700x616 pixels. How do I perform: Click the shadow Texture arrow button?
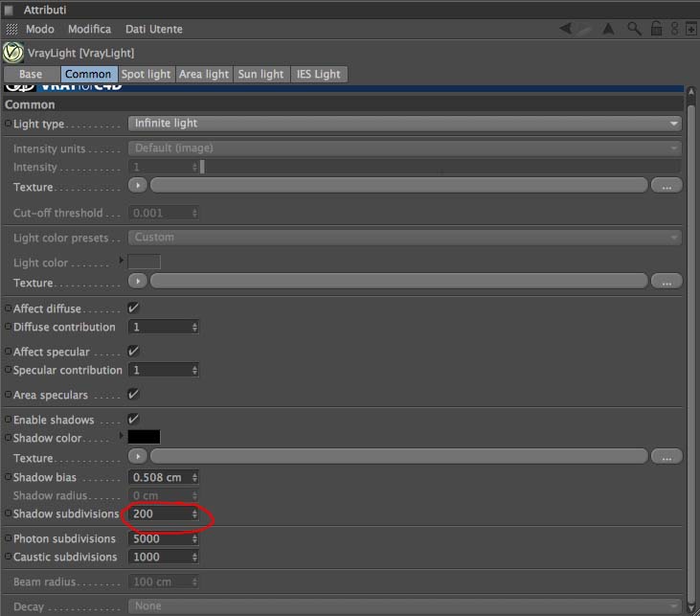[x=138, y=456]
